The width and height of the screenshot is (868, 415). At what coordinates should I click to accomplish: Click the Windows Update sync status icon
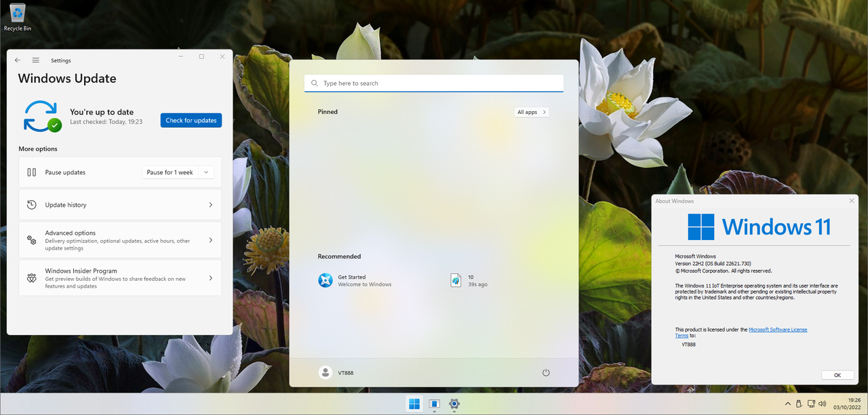click(x=41, y=116)
